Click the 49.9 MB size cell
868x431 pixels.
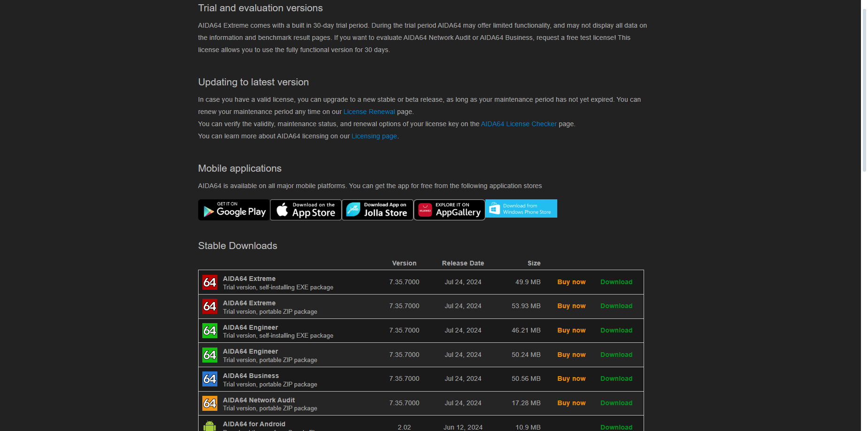[x=528, y=282]
